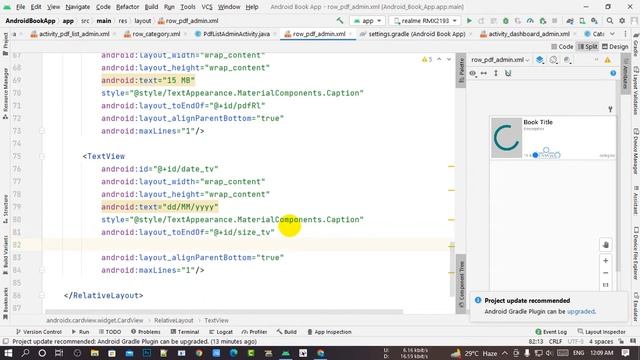Open the App Inspection tool window
Screen dimensions: 640x360
click(x=329, y=332)
